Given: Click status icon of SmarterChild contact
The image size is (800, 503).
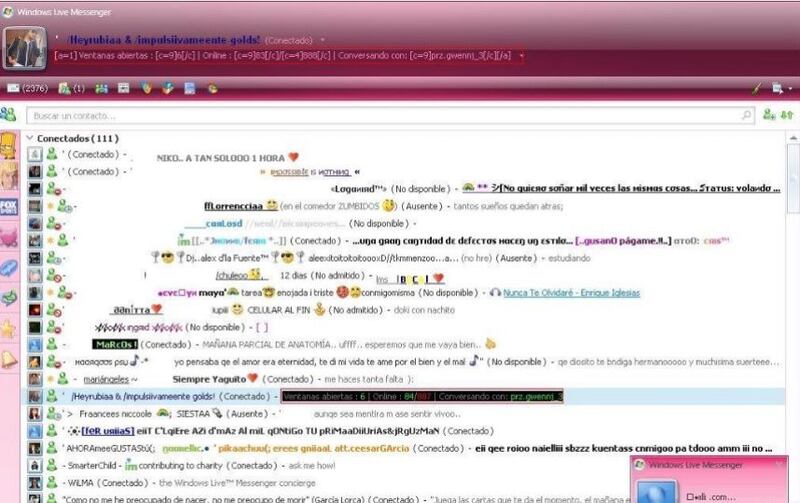Looking at the screenshot, I should point(52,465).
